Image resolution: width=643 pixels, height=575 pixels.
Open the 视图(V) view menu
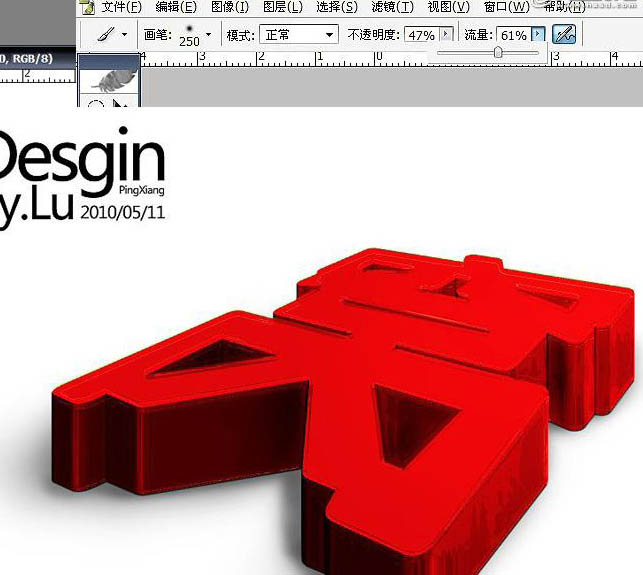pyautogui.click(x=447, y=7)
